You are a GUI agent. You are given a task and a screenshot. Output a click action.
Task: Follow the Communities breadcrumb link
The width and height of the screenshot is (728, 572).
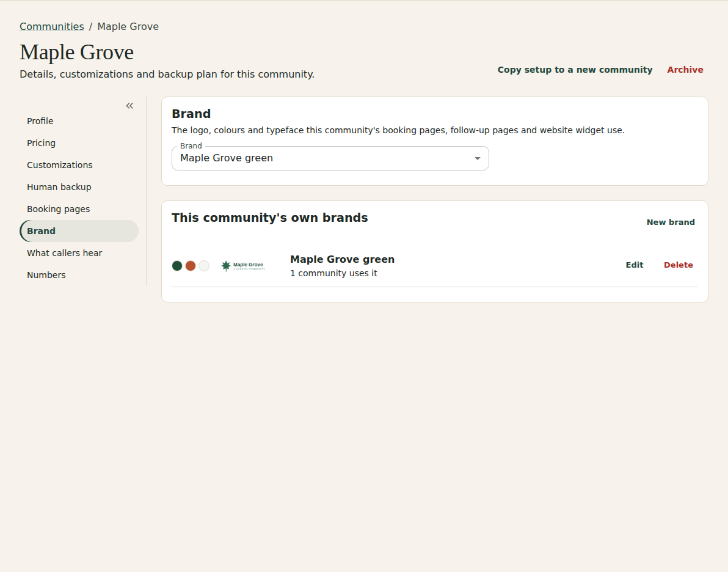51,26
